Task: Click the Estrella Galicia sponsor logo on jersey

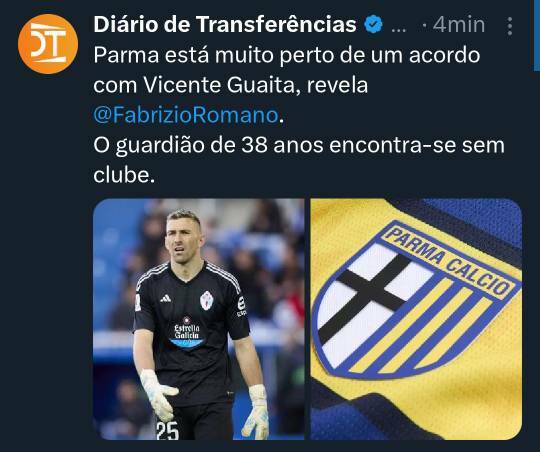Action: click(187, 332)
